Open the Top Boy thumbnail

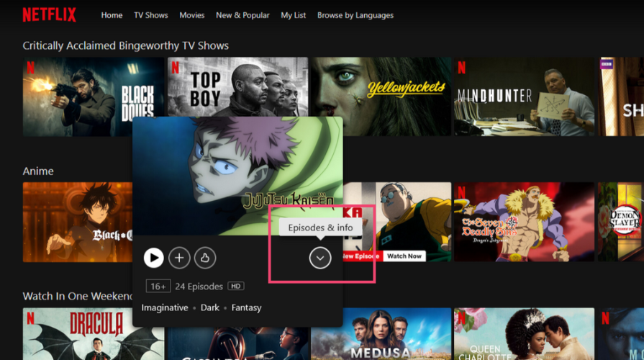tap(237, 86)
